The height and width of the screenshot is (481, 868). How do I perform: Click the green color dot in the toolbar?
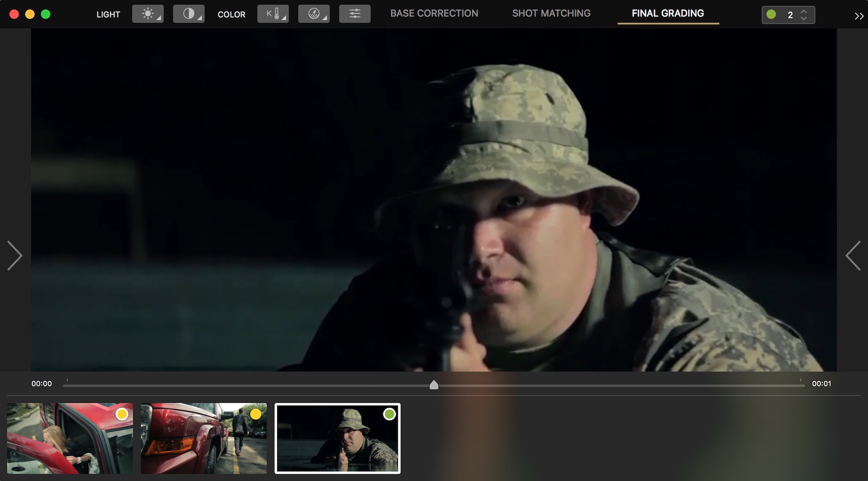point(771,15)
